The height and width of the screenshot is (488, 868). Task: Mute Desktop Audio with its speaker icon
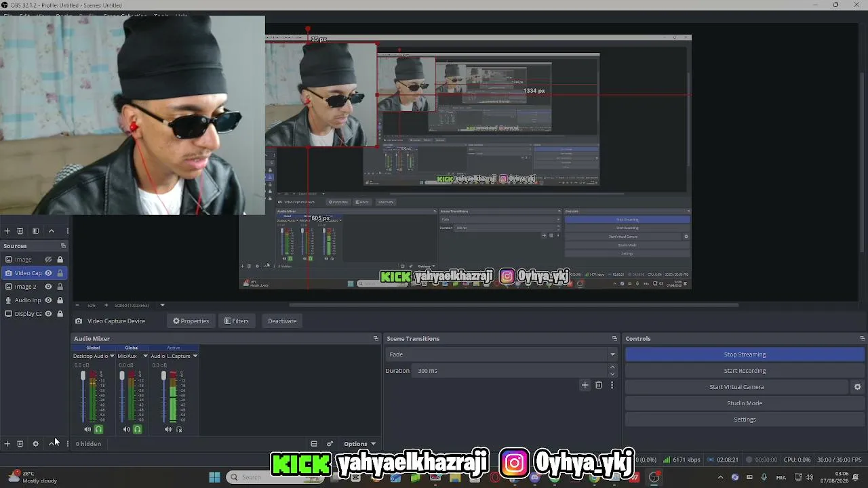pos(87,429)
